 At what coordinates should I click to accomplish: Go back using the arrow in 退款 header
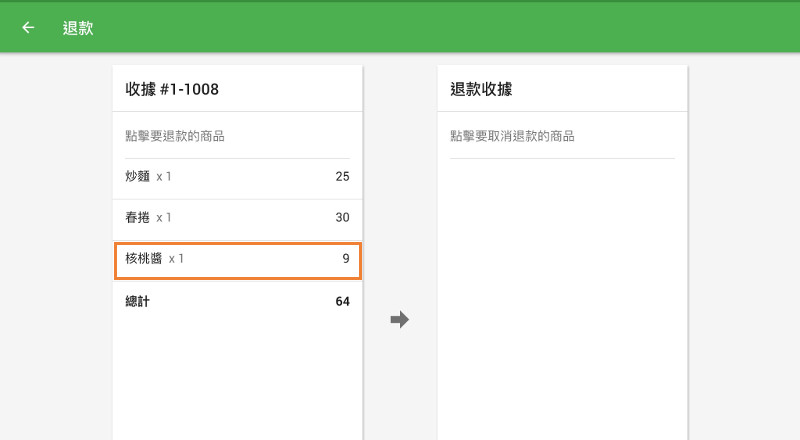tap(28, 28)
